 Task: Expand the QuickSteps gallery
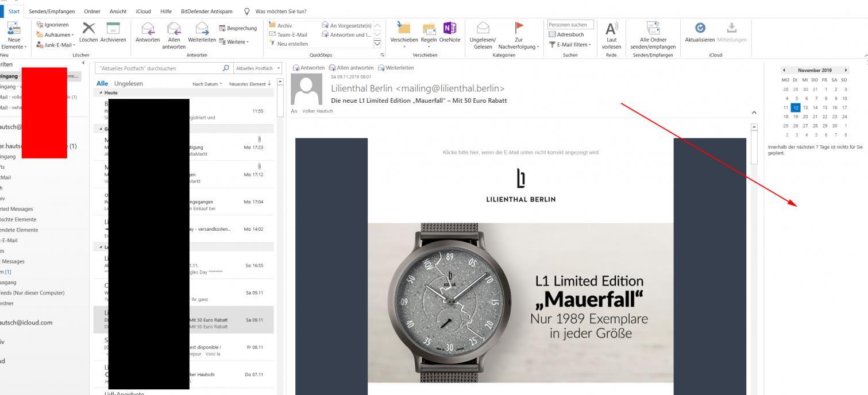377,44
